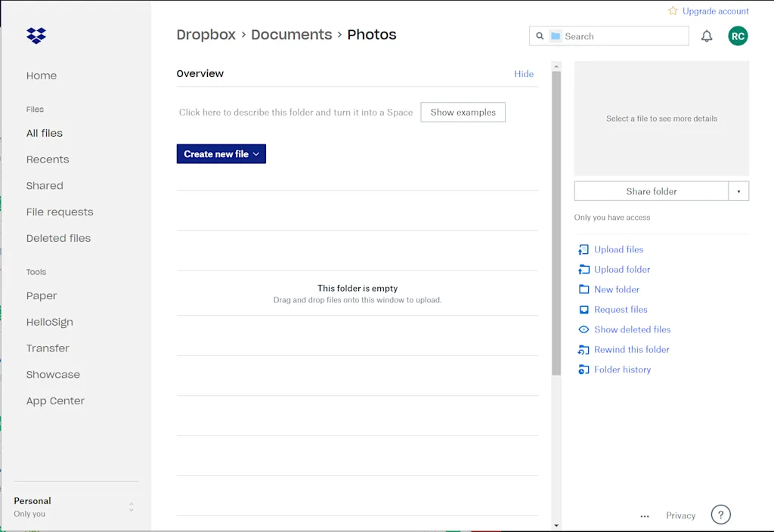
Task: Click the Upload files icon
Action: click(584, 249)
